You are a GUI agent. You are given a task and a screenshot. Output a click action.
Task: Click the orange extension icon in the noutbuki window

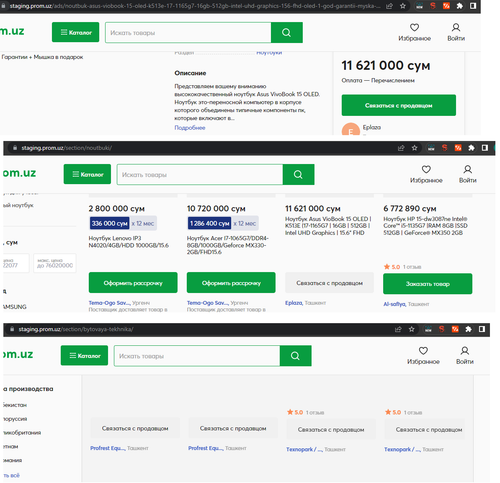click(x=458, y=148)
